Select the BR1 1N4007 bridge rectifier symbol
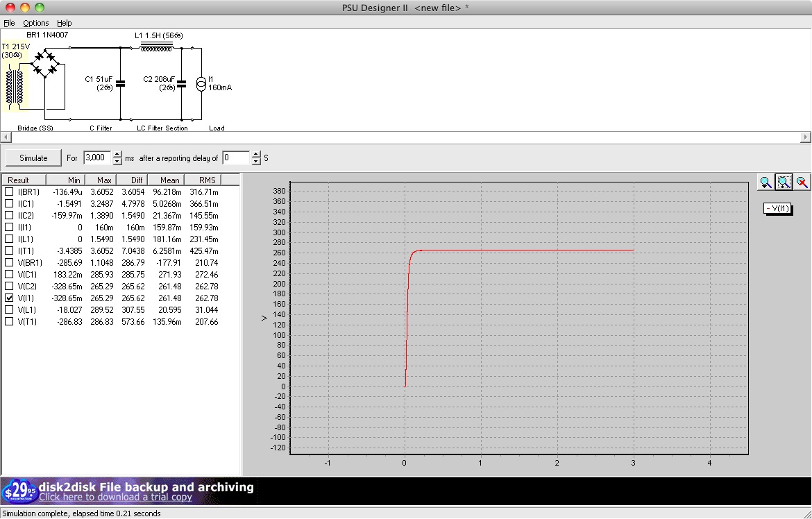The image size is (812, 519). pos(45,64)
